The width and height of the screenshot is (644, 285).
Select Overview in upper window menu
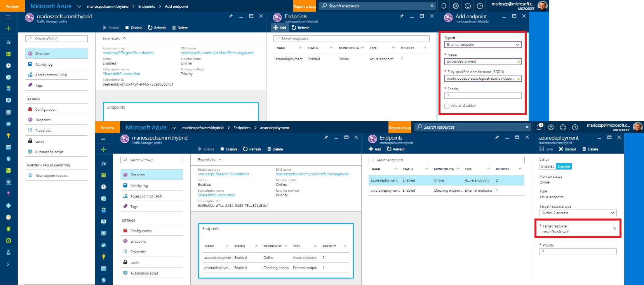coord(56,53)
